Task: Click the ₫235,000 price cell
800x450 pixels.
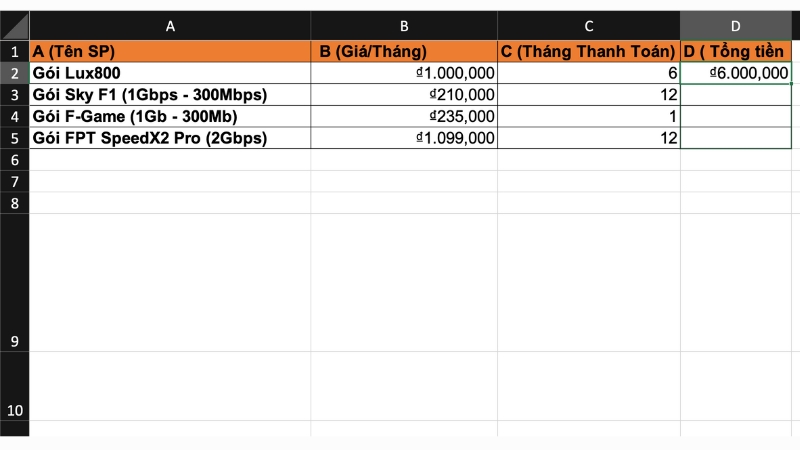Action: 404,117
